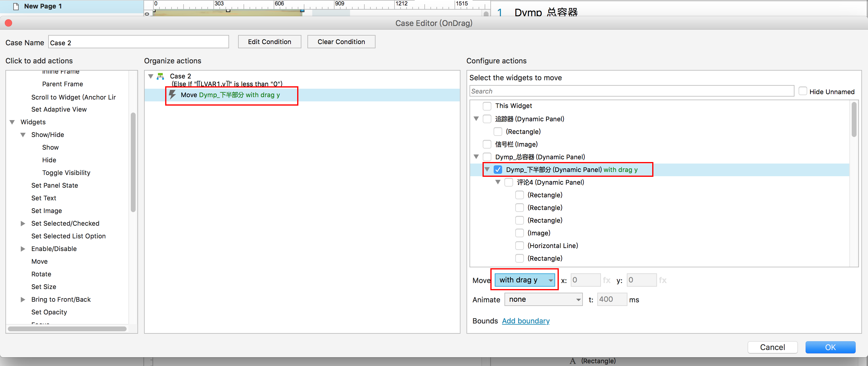Click the New Page 1 document icon
Image resolution: width=868 pixels, height=366 pixels.
pyautogui.click(x=15, y=6)
